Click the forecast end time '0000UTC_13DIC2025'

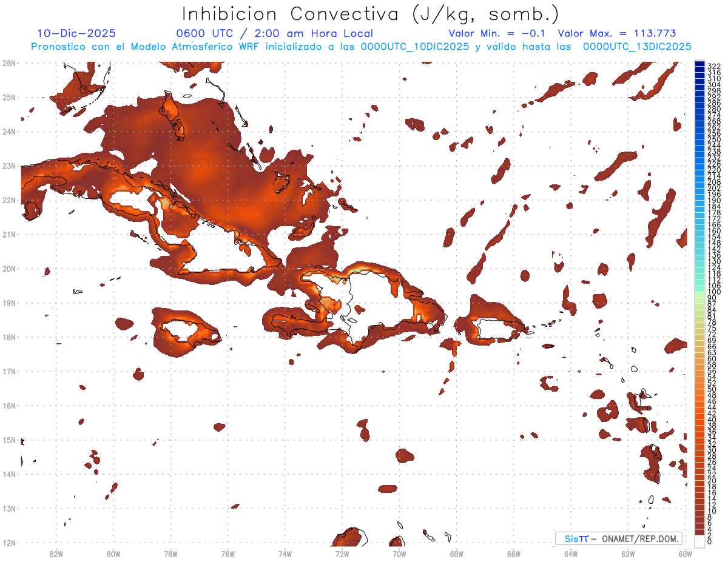[x=637, y=47]
